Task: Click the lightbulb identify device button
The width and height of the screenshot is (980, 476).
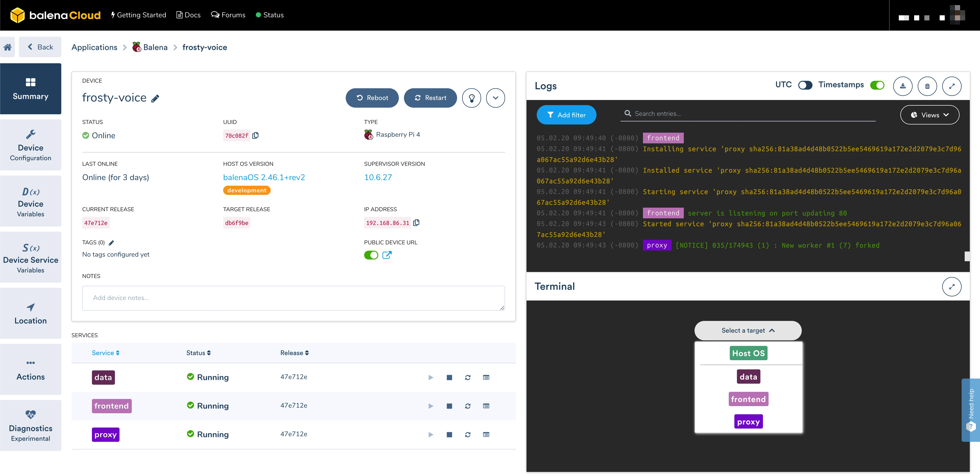Action: [x=471, y=98]
